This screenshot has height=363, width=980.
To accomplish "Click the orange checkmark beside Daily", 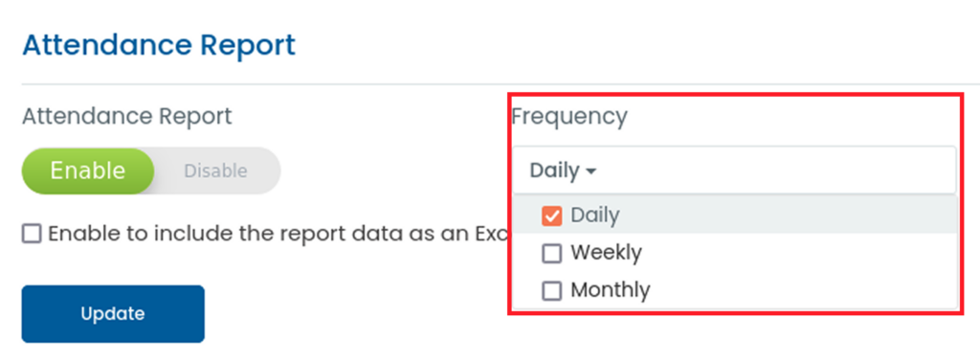I will pyautogui.click(x=552, y=216).
